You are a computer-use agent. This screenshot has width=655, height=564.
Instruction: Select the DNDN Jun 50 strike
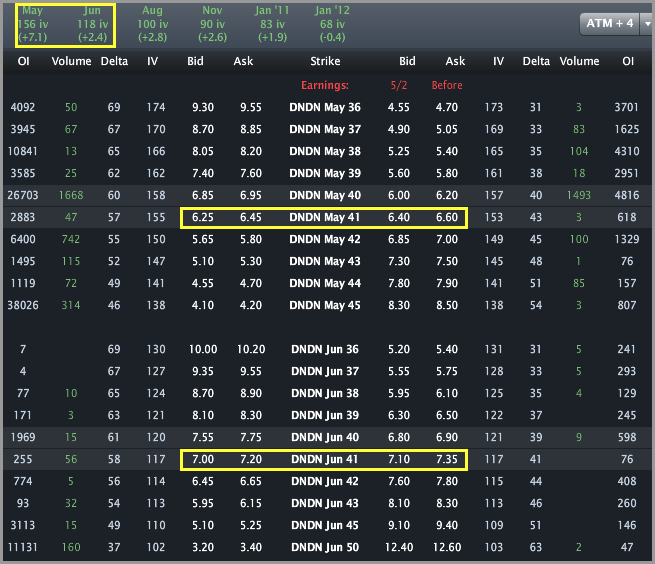pyautogui.click(x=325, y=547)
